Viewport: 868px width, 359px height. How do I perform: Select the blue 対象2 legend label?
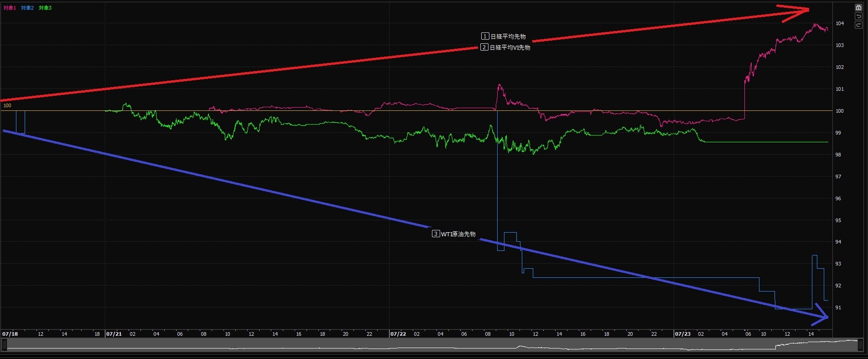point(27,8)
